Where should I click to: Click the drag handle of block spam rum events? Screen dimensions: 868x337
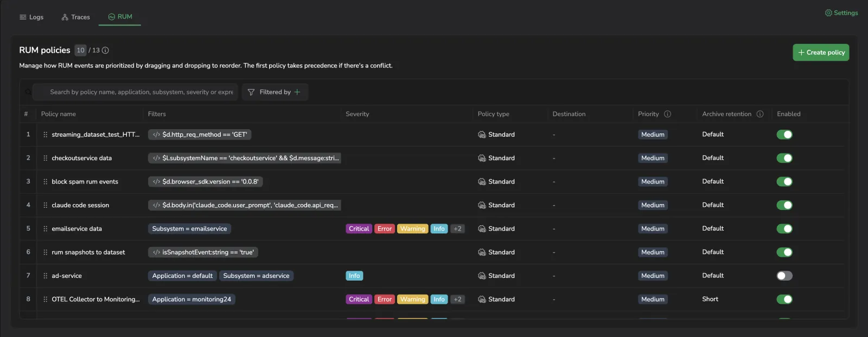pyautogui.click(x=45, y=182)
